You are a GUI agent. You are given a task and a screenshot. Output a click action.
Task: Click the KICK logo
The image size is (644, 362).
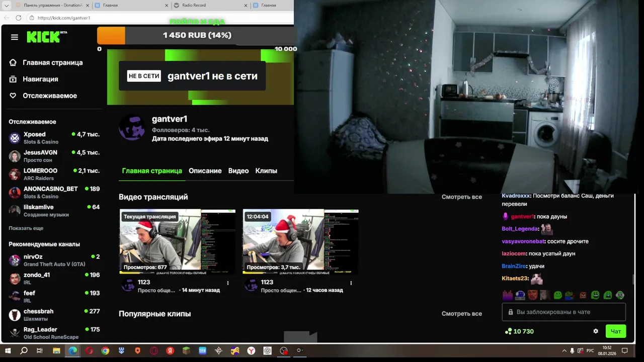[x=46, y=37]
